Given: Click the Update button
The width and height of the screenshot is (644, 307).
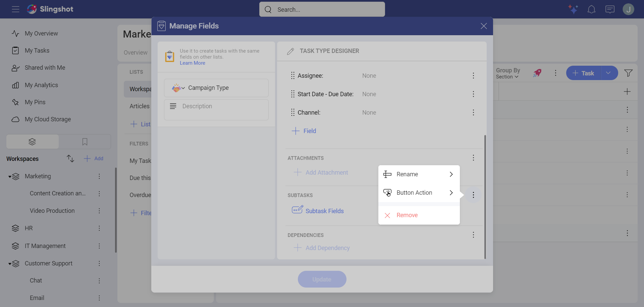Looking at the screenshot, I should click(322, 279).
